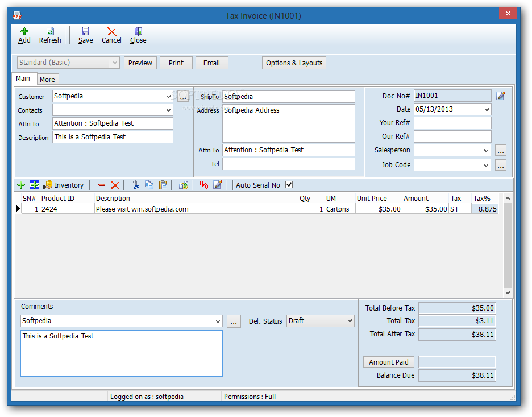This screenshot has height=417, width=532.
Task: Open the Date picker dropdown
Action: pyautogui.click(x=487, y=109)
